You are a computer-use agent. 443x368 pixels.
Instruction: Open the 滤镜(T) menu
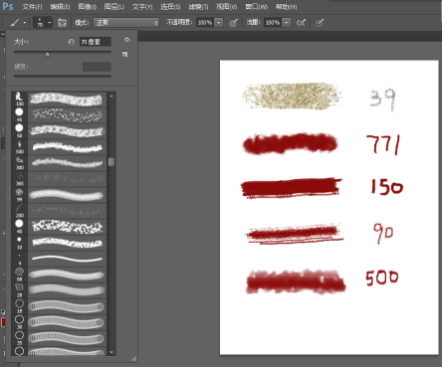198,7
